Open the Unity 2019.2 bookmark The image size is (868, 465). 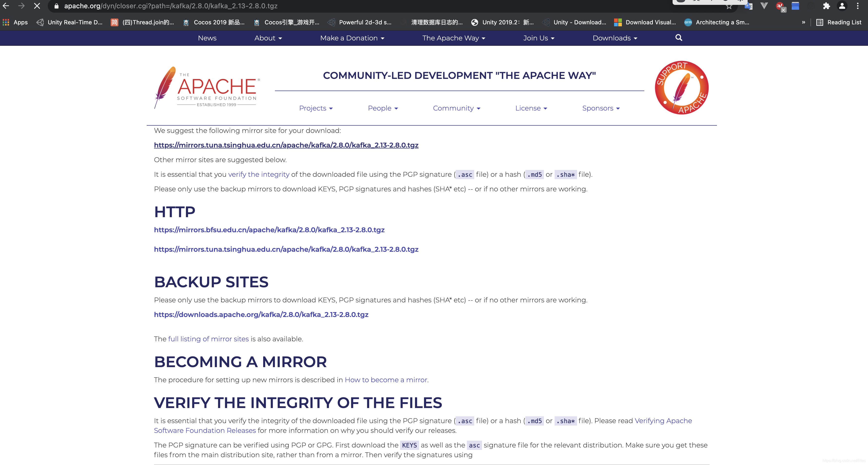click(x=502, y=22)
